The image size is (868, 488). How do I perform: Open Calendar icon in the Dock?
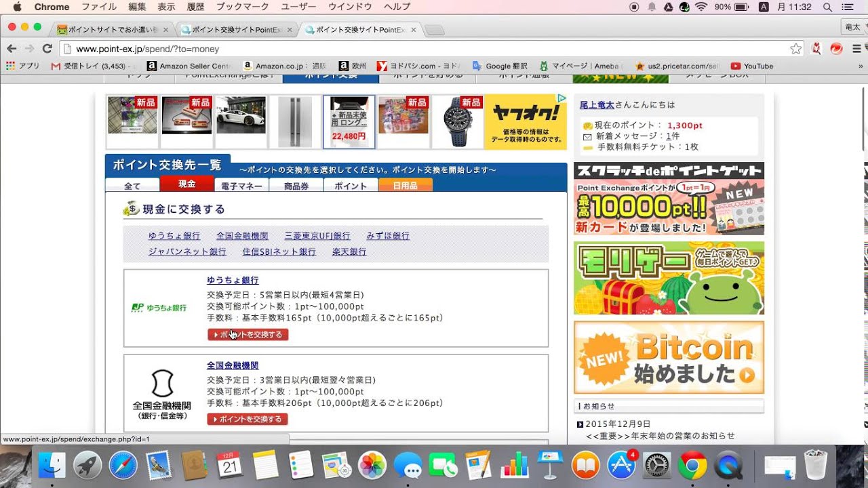(x=230, y=465)
